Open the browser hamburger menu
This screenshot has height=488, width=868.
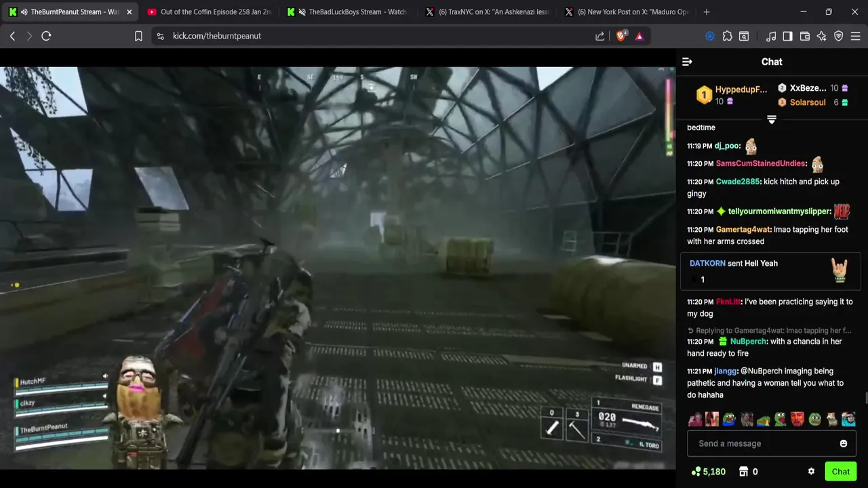856,36
